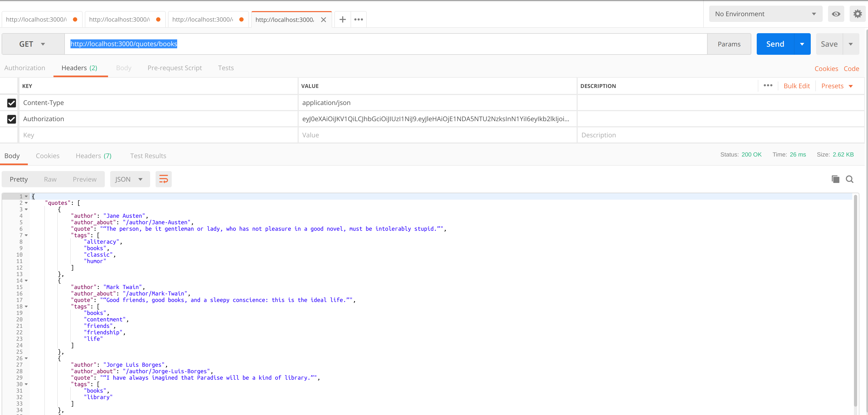
Task: Open a new request tab with plus icon
Action: (x=342, y=19)
